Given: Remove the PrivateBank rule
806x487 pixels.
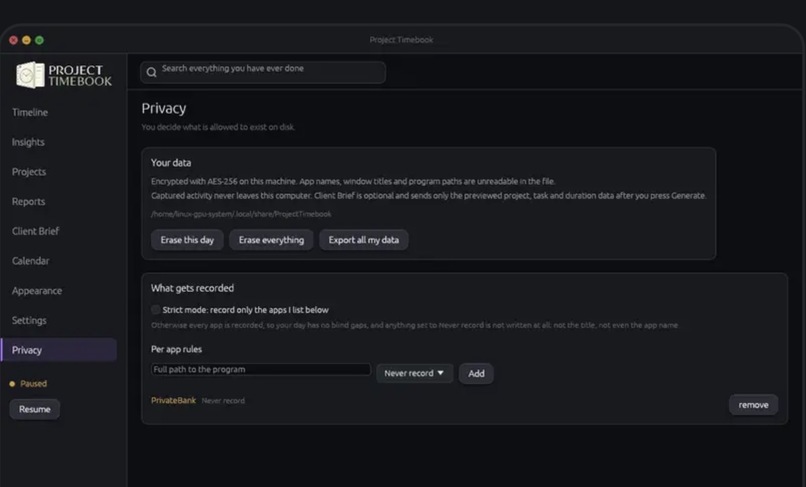Looking at the screenshot, I should coord(753,405).
